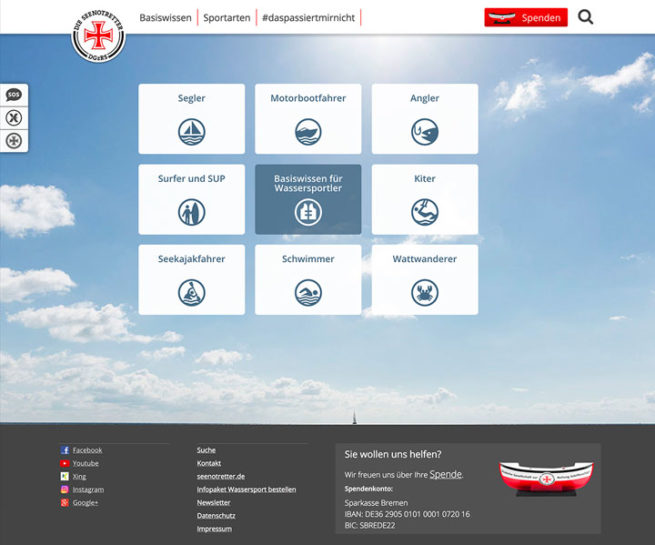Viewport: 655px width, 545px height.
Task: Select the Wattwanderer tile title
Action: point(425,259)
